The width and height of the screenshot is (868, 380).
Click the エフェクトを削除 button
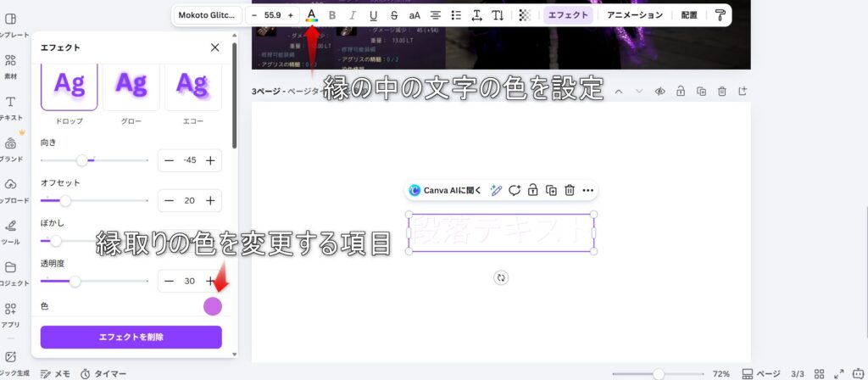coord(131,337)
